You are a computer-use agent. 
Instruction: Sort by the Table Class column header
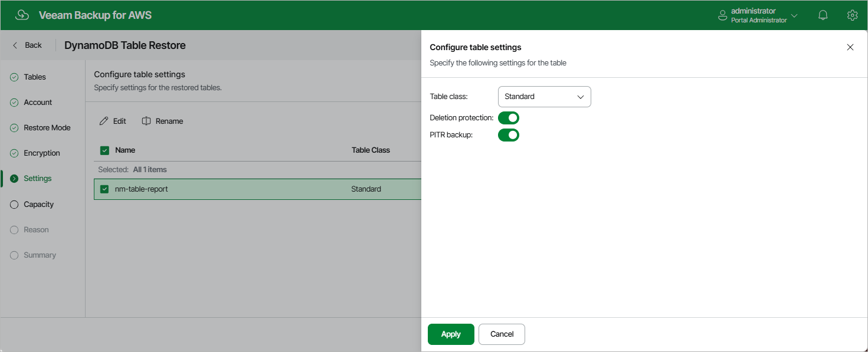click(x=371, y=150)
